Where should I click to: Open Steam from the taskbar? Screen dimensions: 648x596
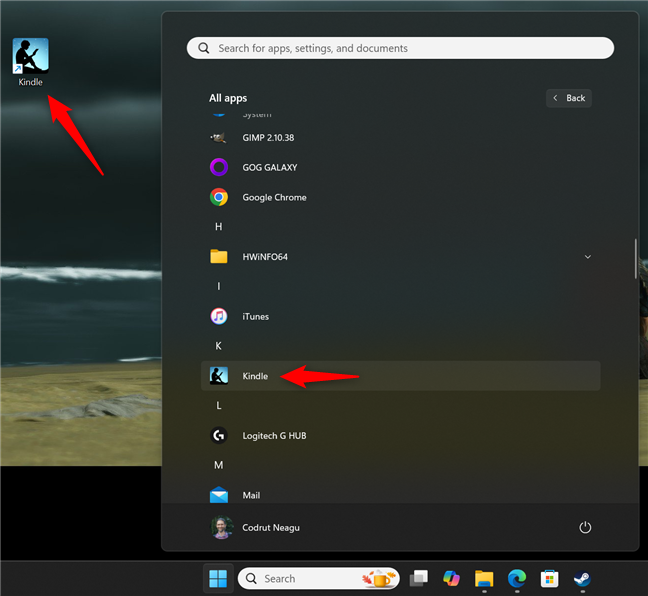[x=582, y=579]
